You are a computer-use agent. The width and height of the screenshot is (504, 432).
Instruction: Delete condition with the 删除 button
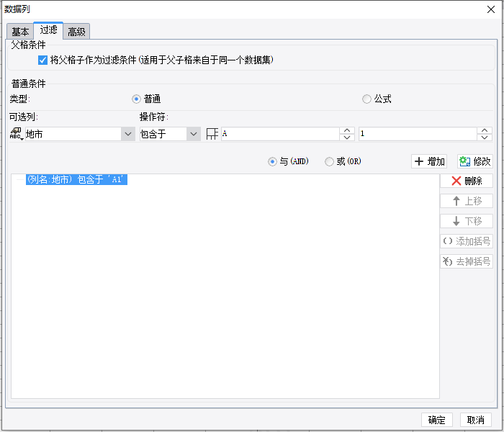(x=467, y=181)
